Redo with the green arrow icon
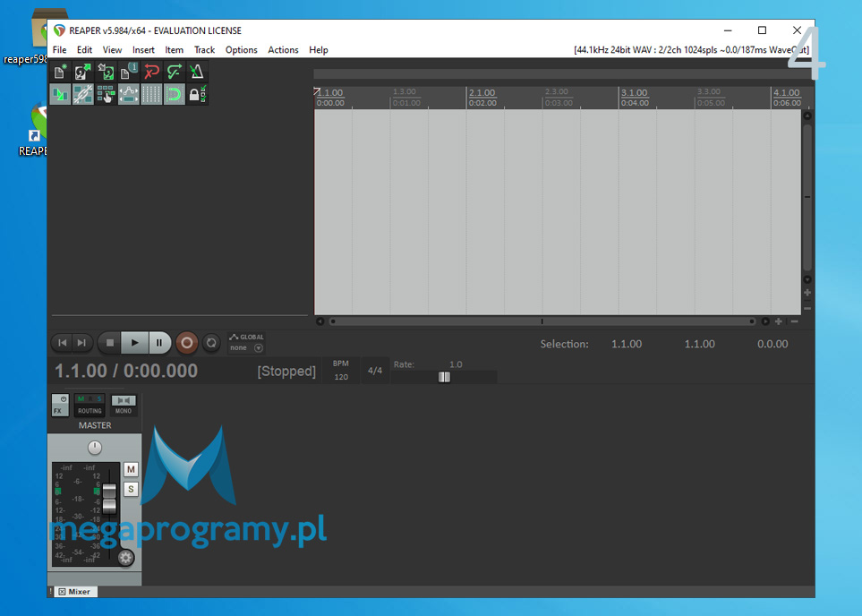862x616 pixels. pos(174,72)
